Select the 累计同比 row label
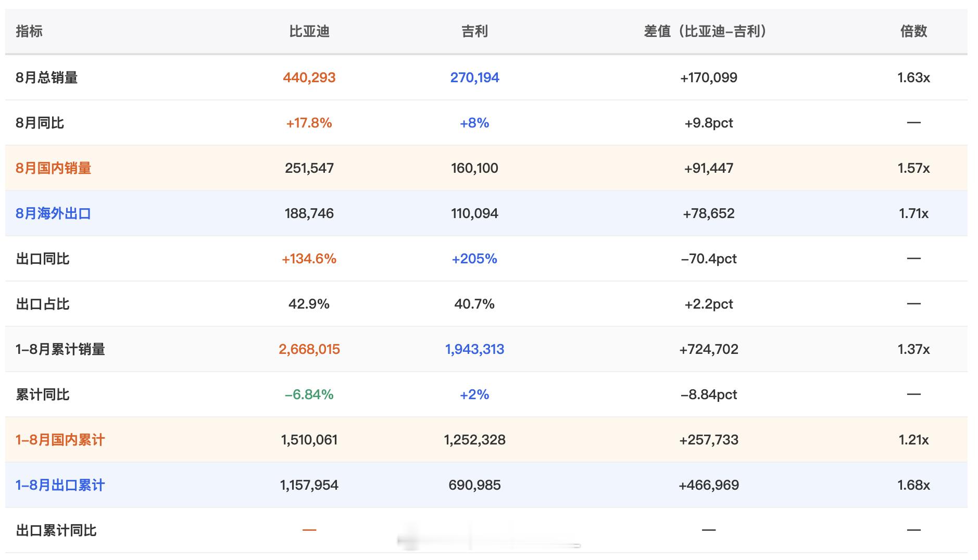Viewport: 978px width, 560px height. (x=43, y=394)
